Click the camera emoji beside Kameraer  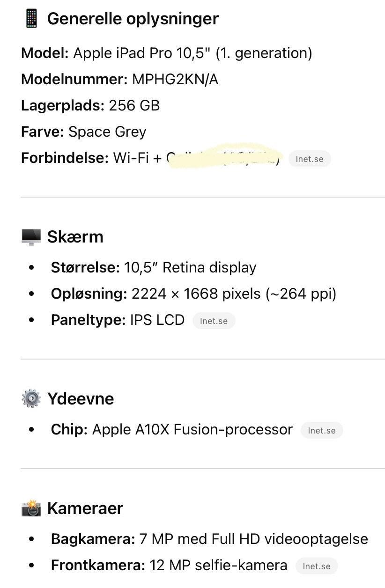[31, 508]
